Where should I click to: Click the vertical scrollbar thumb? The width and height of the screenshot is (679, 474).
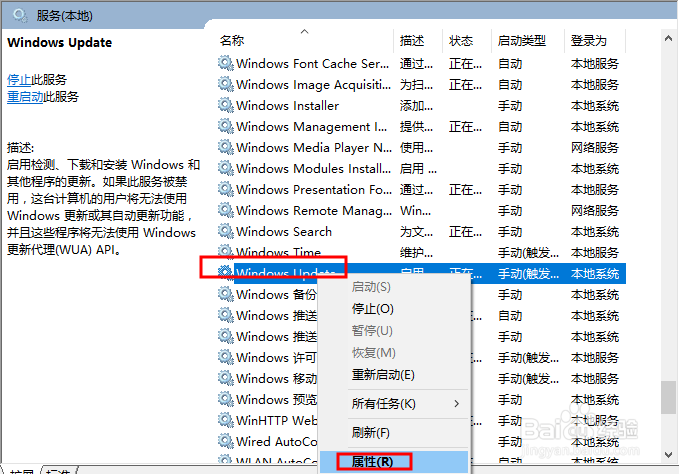[668, 397]
